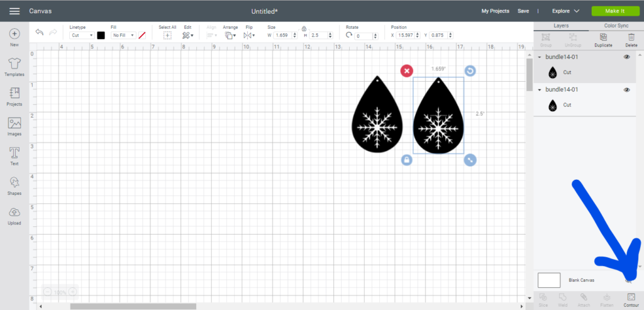The image size is (644, 310).
Task: Click the fill color swatch with red slash
Action: (142, 35)
